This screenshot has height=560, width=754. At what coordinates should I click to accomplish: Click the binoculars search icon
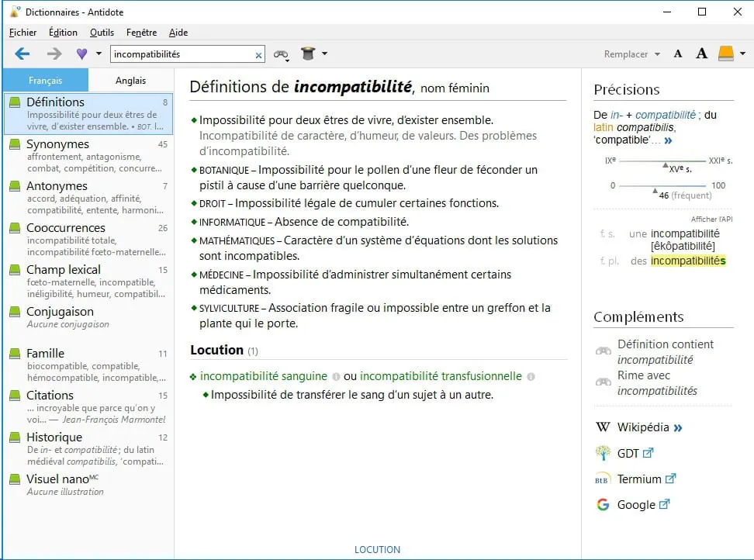click(281, 54)
